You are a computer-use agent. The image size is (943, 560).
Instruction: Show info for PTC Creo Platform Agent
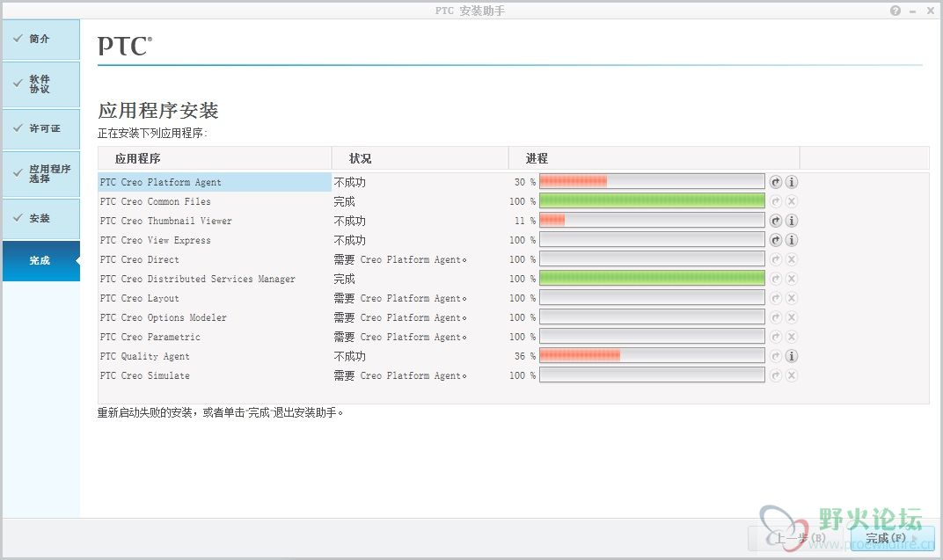[x=792, y=182]
